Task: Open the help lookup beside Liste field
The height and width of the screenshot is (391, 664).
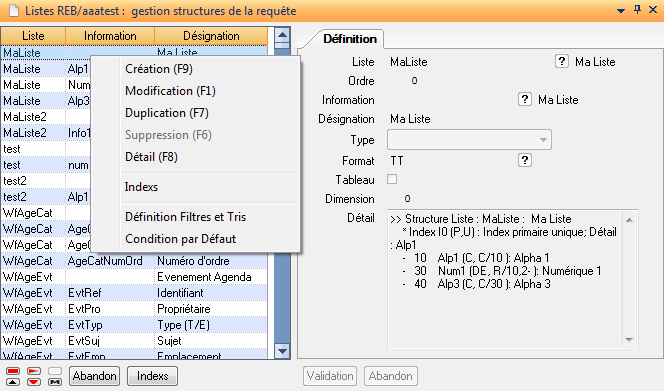Action: point(562,61)
